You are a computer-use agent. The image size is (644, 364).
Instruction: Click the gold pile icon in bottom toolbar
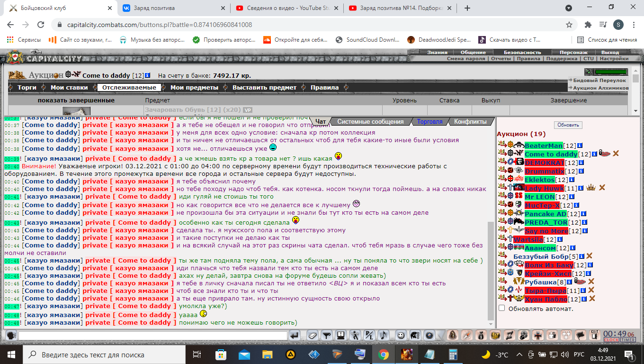pyautogui.click(x=495, y=336)
